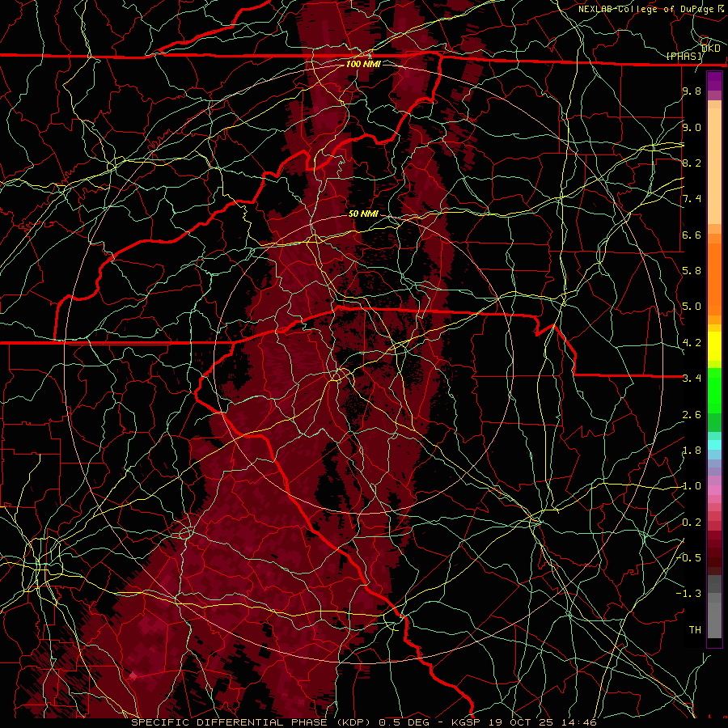Click the 2.6 scale value
This screenshot has width=728, height=728.
point(692,415)
